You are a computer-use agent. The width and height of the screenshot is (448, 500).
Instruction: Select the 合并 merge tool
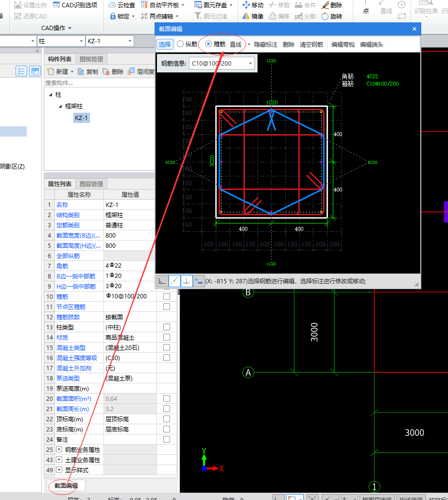[305, 5]
